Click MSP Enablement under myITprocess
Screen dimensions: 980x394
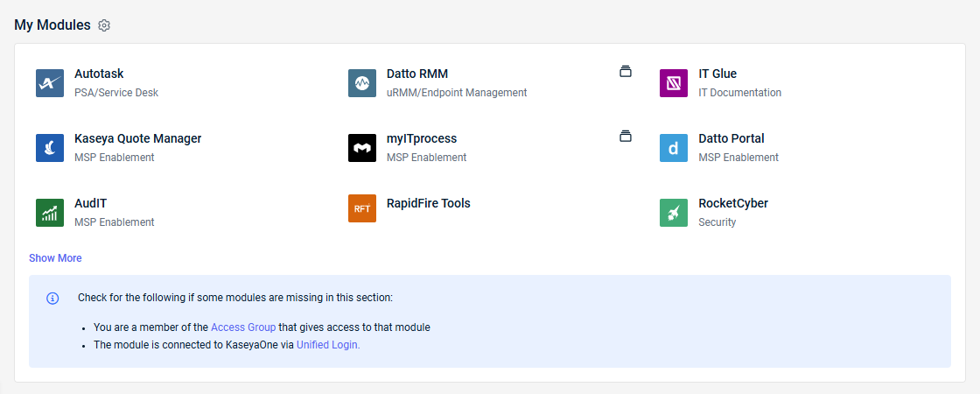point(426,158)
